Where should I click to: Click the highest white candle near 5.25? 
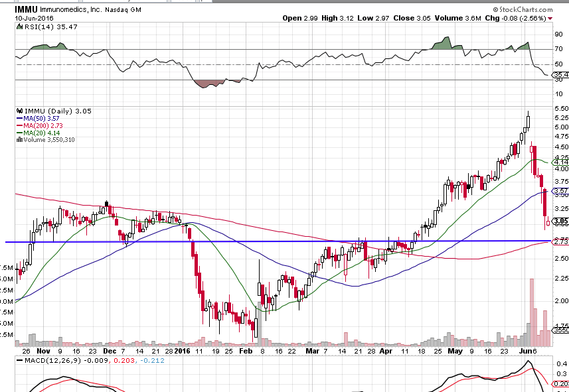[528, 121]
